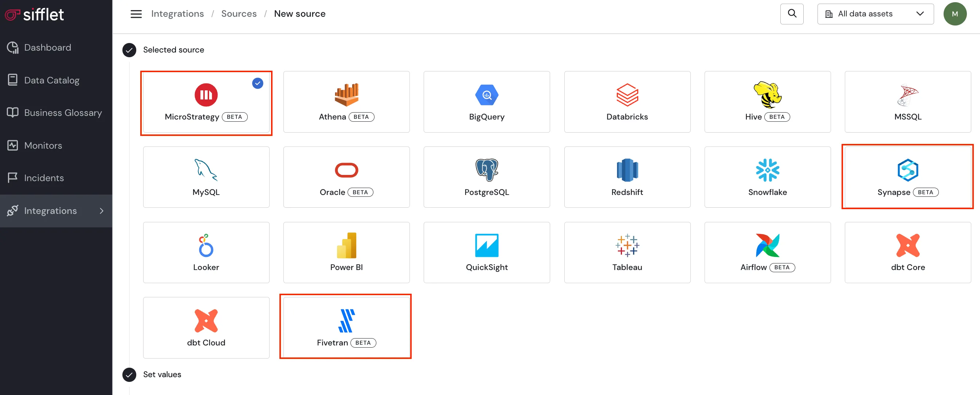
Task: Select the MSSQL source icon
Action: pos(908,95)
